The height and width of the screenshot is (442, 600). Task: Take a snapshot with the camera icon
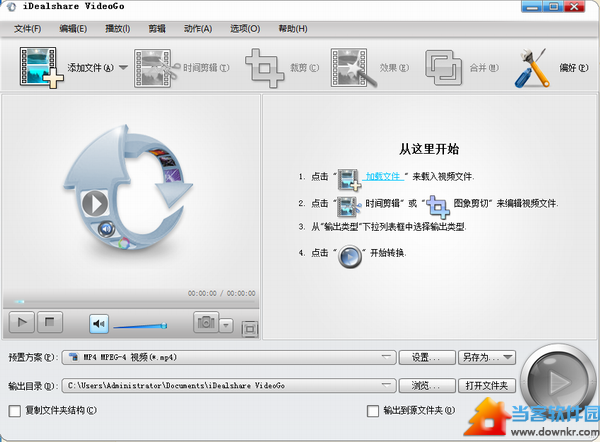tap(206, 322)
